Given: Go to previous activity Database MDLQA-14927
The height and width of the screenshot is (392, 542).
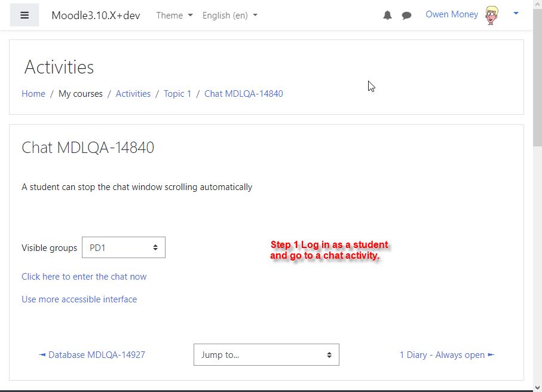Looking at the screenshot, I should point(92,355).
